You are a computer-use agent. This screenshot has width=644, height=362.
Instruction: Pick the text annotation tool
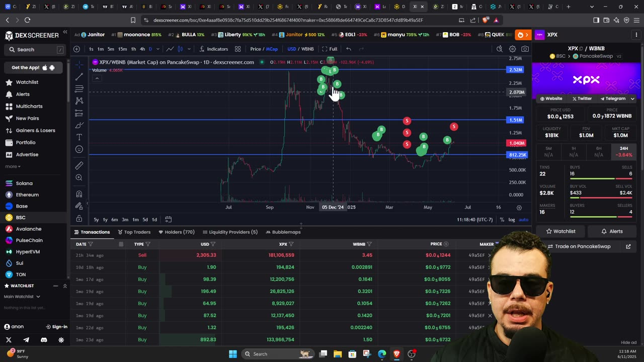coord(79,137)
